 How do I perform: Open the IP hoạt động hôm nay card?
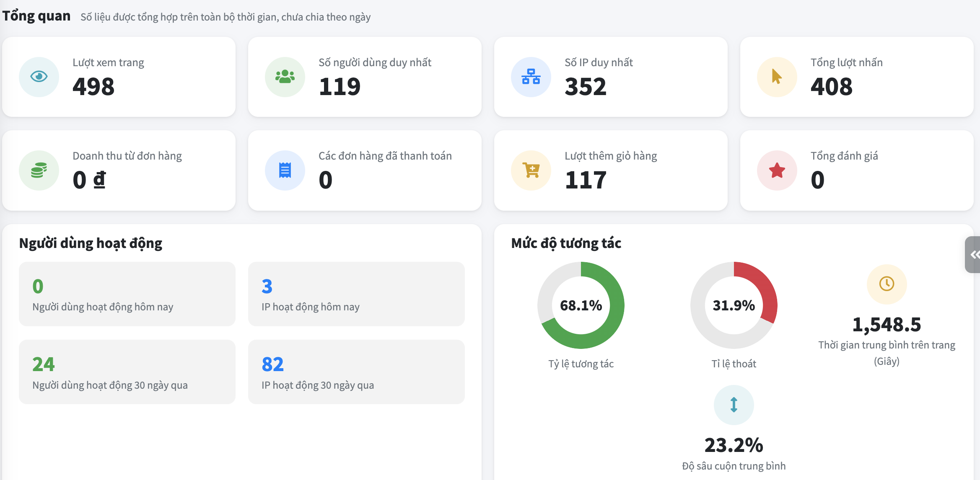click(356, 294)
